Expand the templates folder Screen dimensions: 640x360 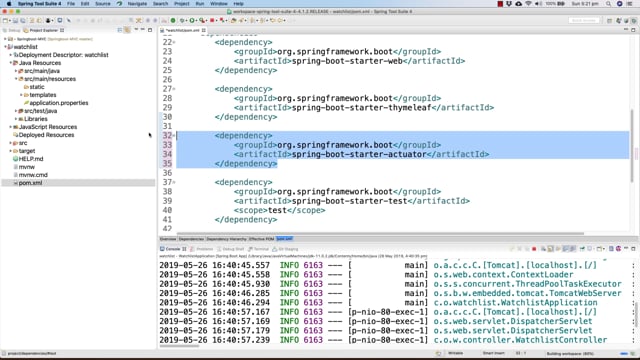tap(21, 95)
